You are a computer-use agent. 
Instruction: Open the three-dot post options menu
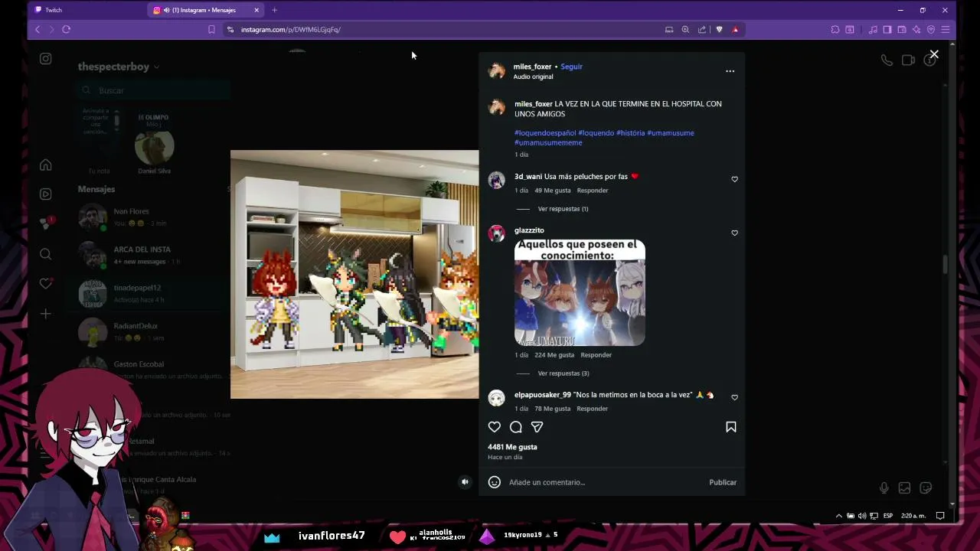tap(730, 71)
